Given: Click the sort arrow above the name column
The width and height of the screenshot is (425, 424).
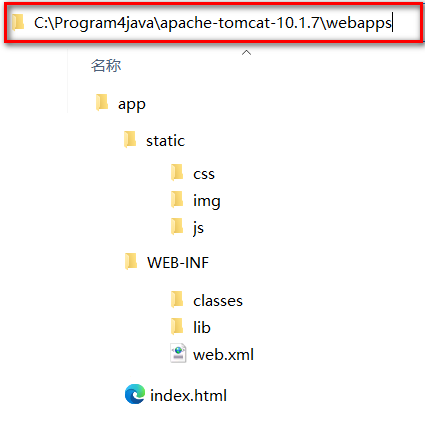Looking at the screenshot, I should point(246,53).
